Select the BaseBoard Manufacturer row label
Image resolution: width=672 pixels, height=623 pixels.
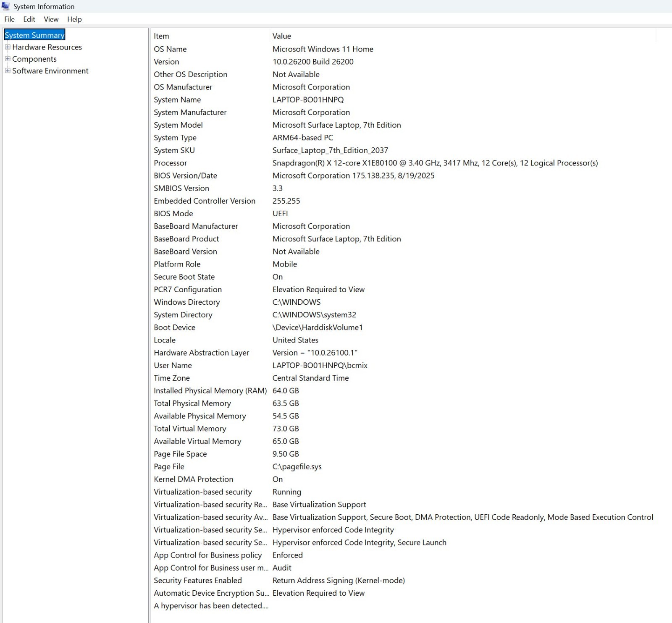(x=196, y=226)
